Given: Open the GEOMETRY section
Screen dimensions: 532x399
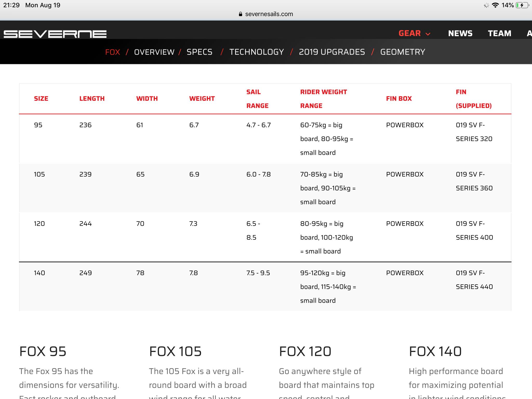Looking at the screenshot, I should pyautogui.click(x=402, y=52).
